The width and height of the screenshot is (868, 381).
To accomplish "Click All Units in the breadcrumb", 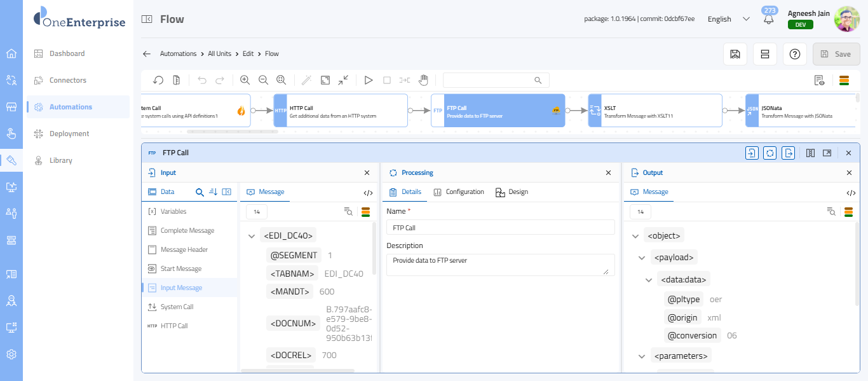I will (219, 54).
